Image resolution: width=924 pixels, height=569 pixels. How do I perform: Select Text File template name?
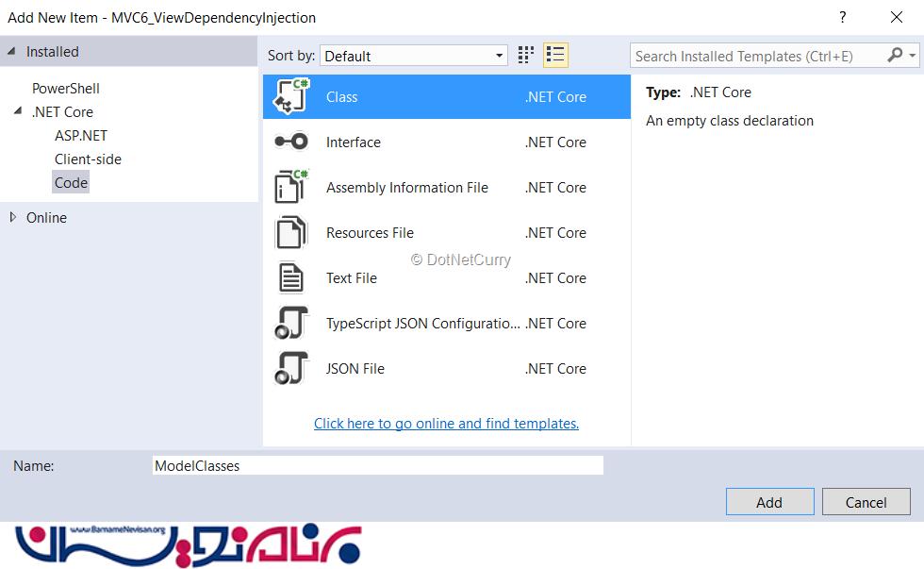[352, 277]
